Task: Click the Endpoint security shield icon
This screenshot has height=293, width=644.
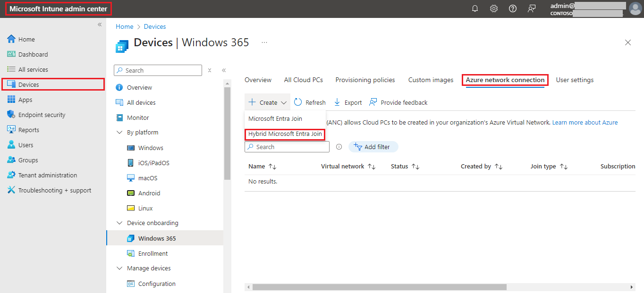Action: pyautogui.click(x=11, y=115)
